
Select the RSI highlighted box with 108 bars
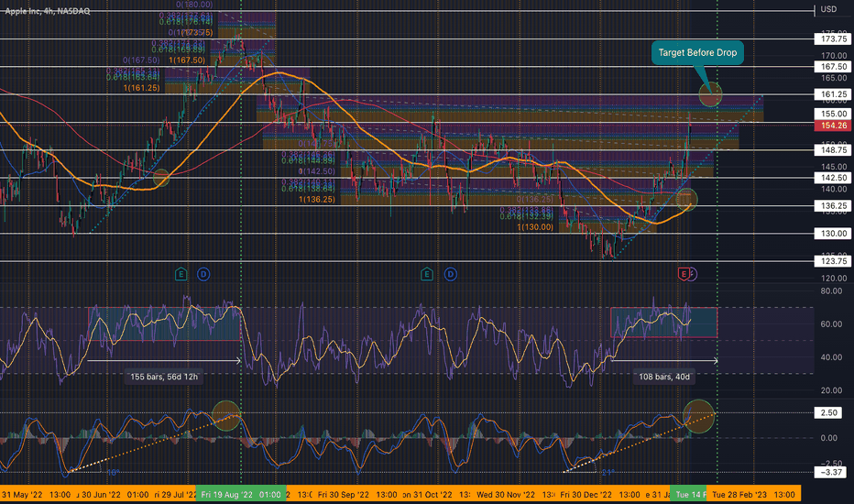pos(664,323)
